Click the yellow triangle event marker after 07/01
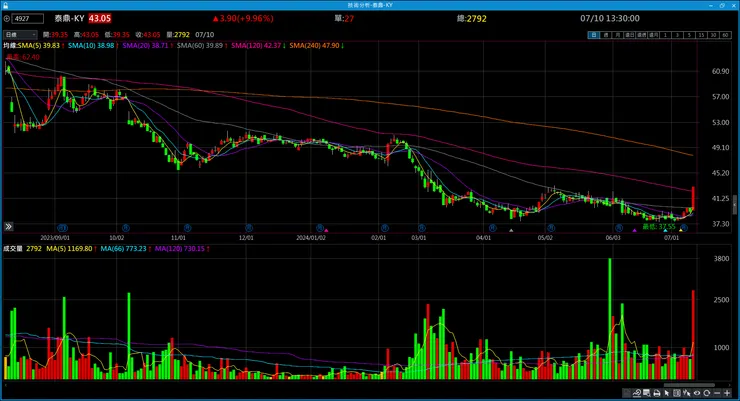Viewport: 740px width, 401px height. click(x=681, y=231)
